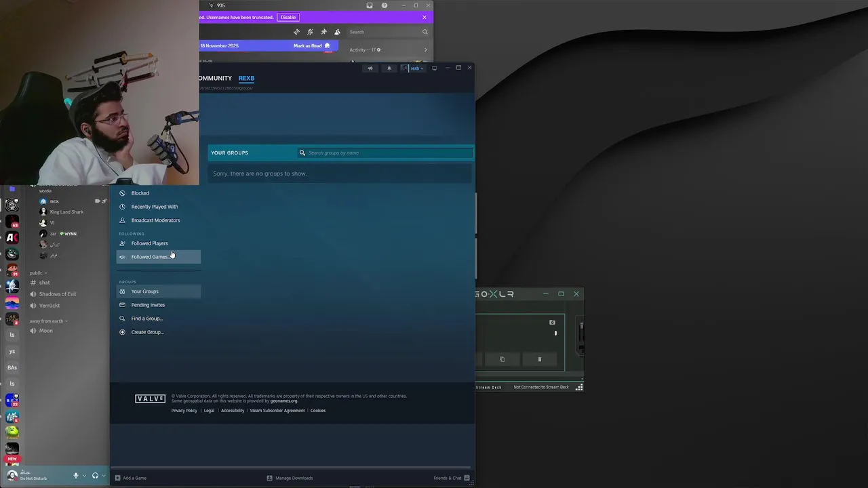Image resolution: width=868 pixels, height=488 pixels.
Task: Click the Discord Search field
Action: coord(389,32)
